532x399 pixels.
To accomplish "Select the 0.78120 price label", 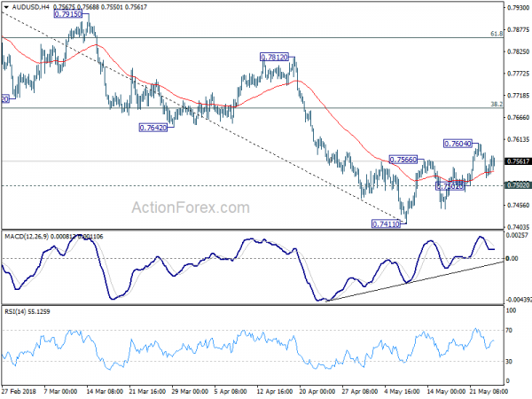I will pyautogui.click(x=274, y=57).
